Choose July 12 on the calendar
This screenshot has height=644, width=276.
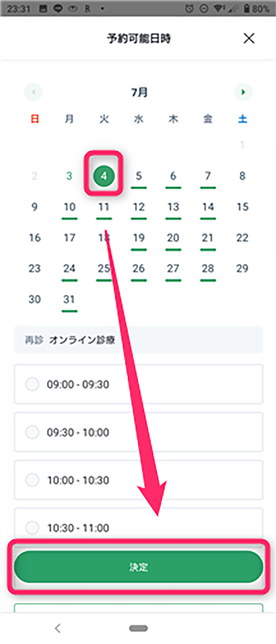[138, 207]
